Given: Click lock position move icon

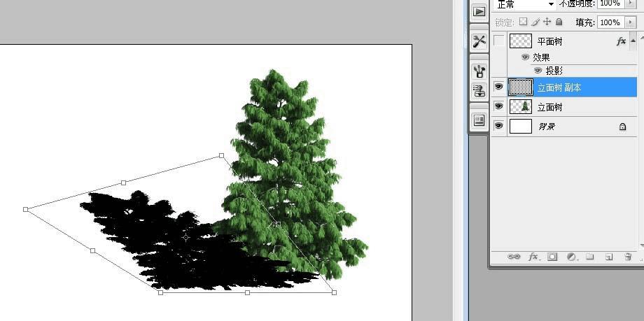Looking at the screenshot, I should 547,22.
